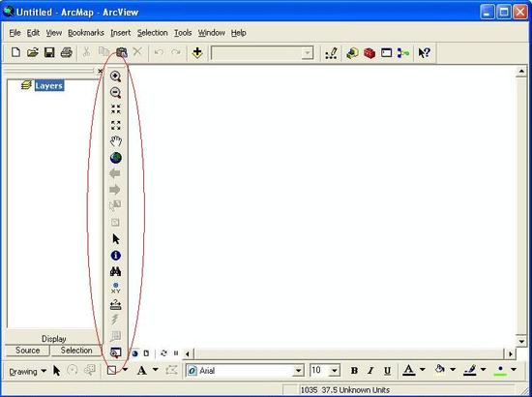Expand the rectangle shape tool dropdown
The width and height of the screenshot is (532, 397).
point(125,370)
